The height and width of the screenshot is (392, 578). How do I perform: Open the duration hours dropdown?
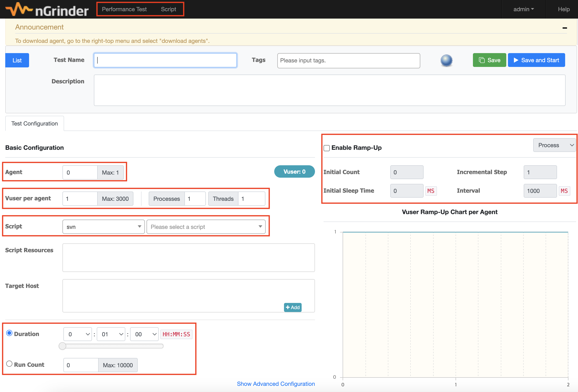(78, 334)
